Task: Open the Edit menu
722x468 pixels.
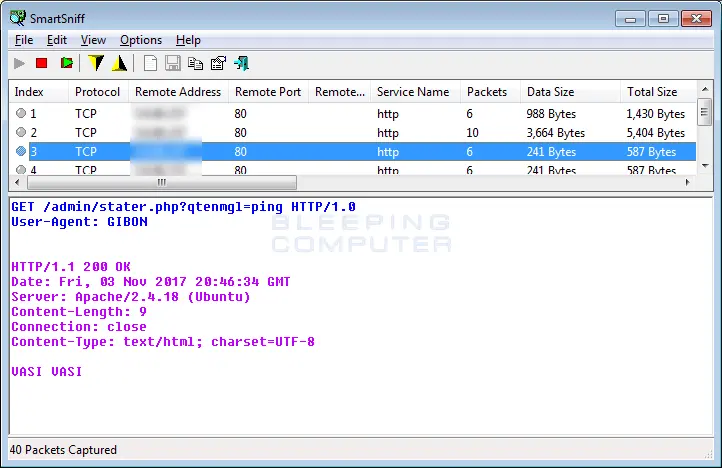Action: coord(57,40)
